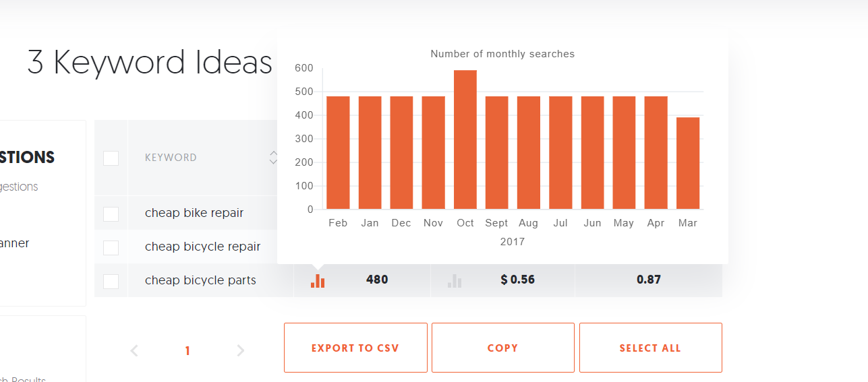Click the Sept bar in chart
Image resolution: width=868 pixels, height=382 pixels.
pyautogui.click(x=497, y=153)
